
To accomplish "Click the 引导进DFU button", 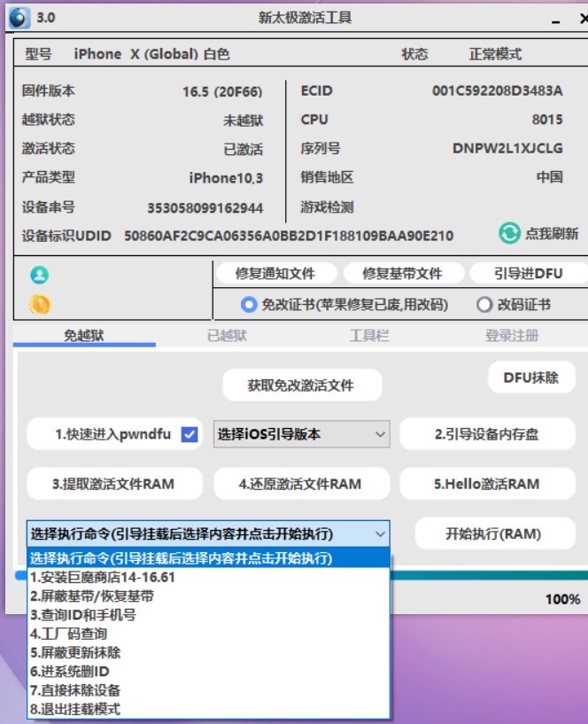I will tap(529, 273).
